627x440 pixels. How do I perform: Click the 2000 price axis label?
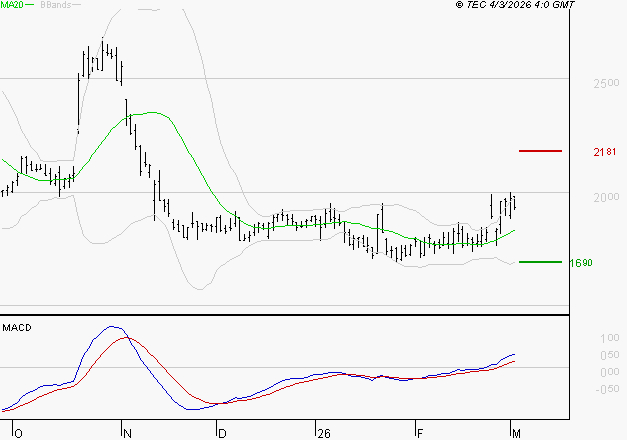pyautogui.click(x=606, y=198)
